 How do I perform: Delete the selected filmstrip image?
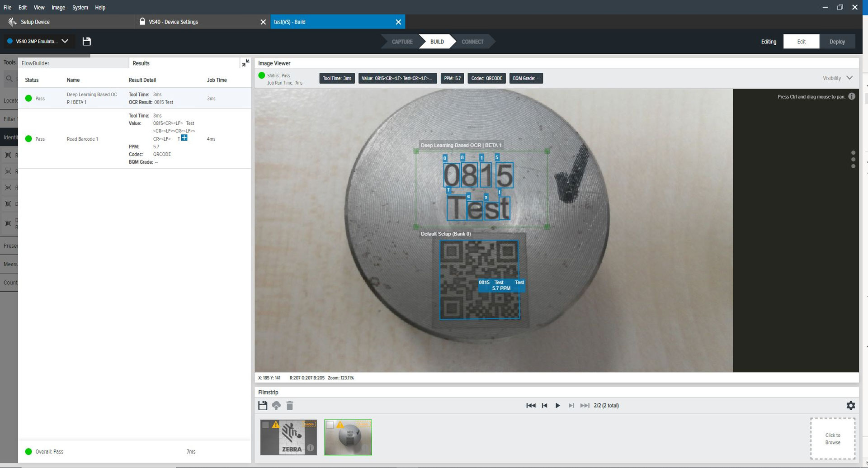coord(290,406)
